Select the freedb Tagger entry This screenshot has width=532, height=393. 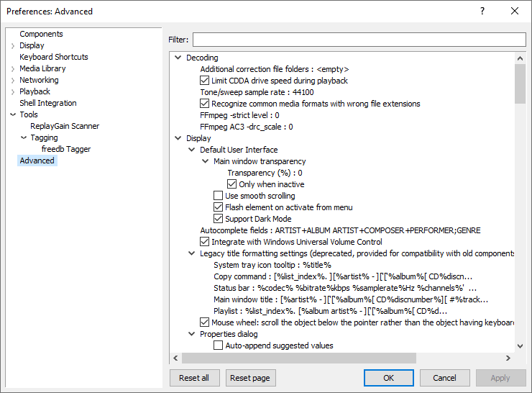pos(66,149)
